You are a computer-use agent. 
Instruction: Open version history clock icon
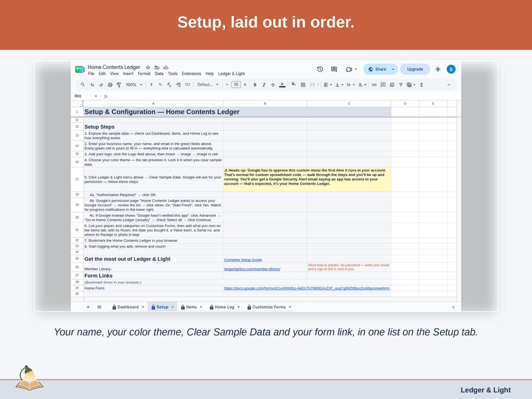pyautogui.click(x=320, y=69)
